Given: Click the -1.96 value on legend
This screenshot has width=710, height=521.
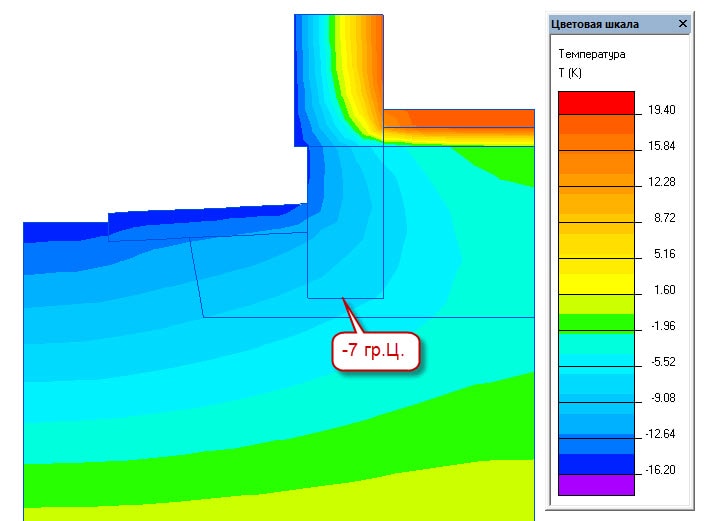Looking at the screenshot, I should tap(662, 325).
